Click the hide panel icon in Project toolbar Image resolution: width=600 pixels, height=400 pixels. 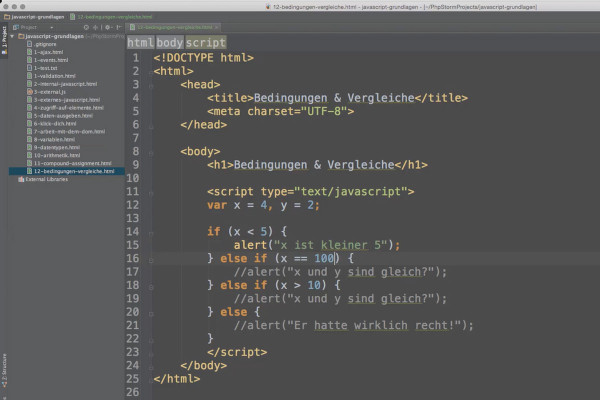(x=119, y=27)
